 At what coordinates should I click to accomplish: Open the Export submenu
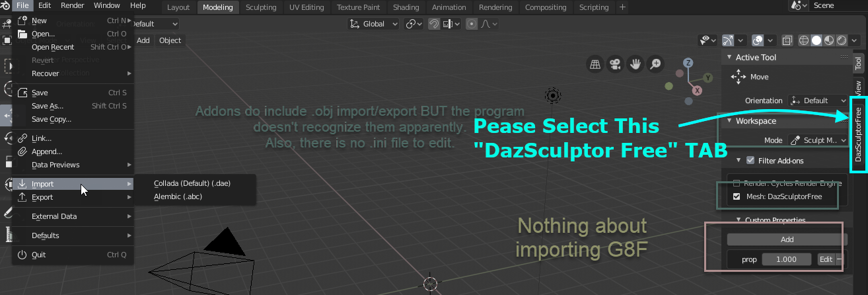coord(73,197)
